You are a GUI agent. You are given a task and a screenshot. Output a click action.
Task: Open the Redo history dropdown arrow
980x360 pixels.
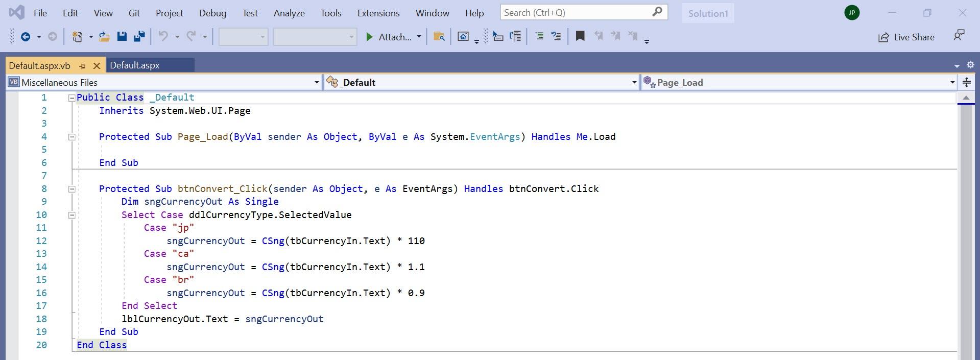205,37
